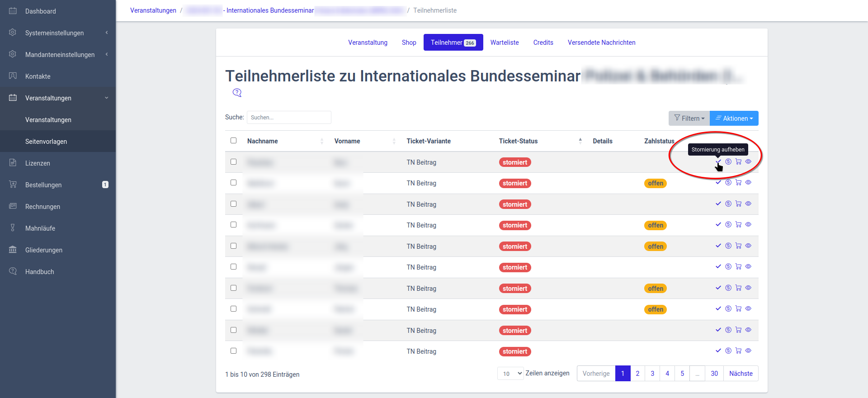Sort the table by Ticket-Status column
The image size is (868, 398).
click(518, 141)
